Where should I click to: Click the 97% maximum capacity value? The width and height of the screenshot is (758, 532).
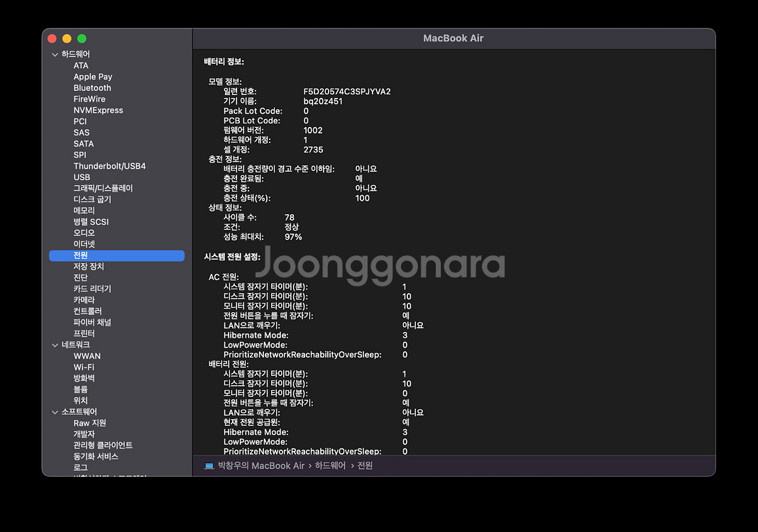click(293, 237)
